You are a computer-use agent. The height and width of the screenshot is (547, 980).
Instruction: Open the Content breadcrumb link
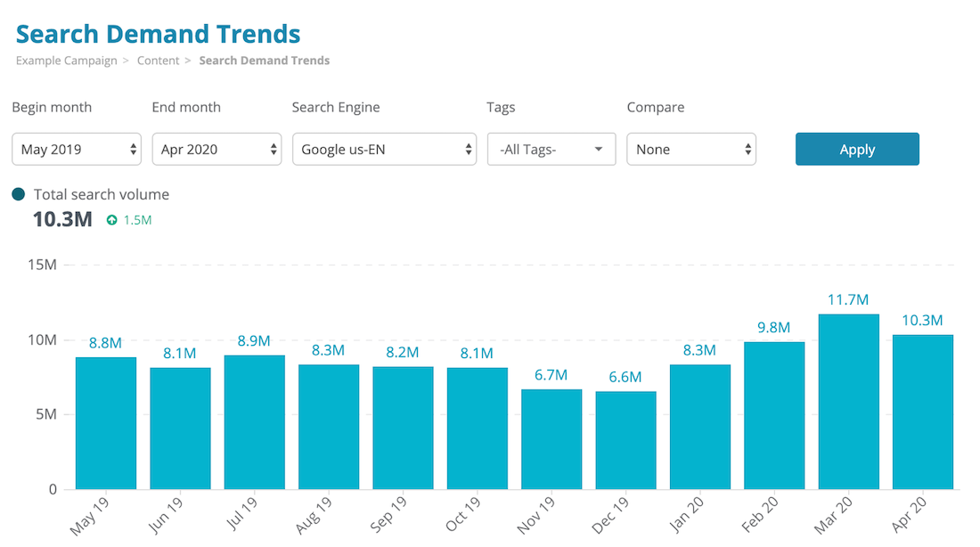click(158, 61)
